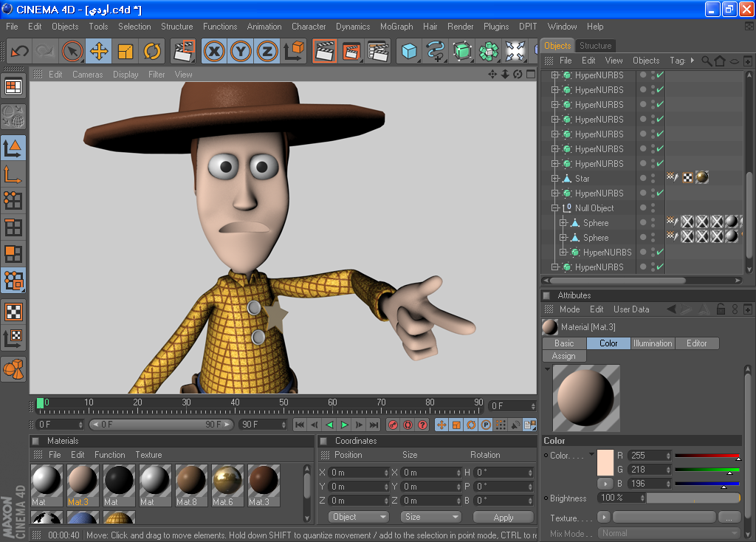756x542 pixels.
Task: Activate the Rotate tool
Action: pos(152,51)
